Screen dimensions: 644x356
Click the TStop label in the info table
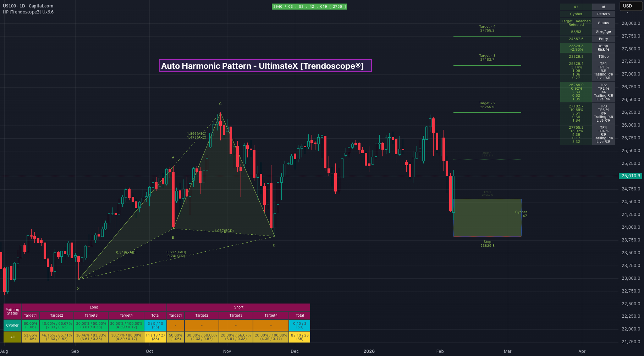pos(603,57)
